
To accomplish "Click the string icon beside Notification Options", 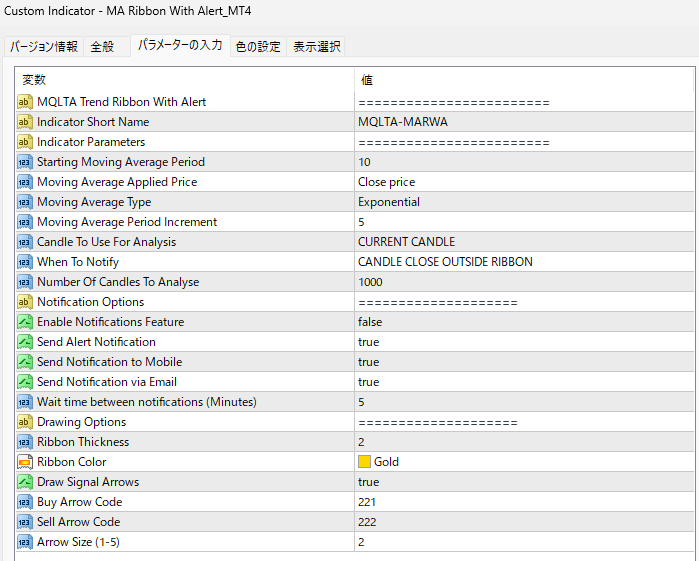I will (25, 302).
